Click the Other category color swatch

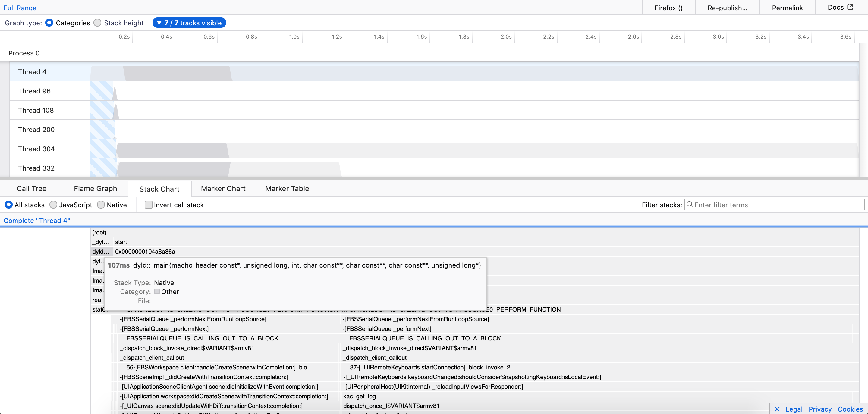tap(157, 291)
